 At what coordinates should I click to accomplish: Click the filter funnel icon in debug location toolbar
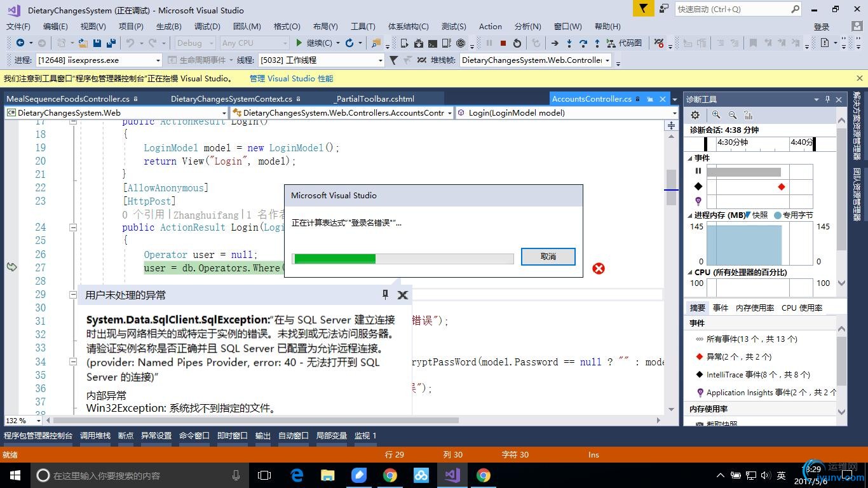coord(393,60)
